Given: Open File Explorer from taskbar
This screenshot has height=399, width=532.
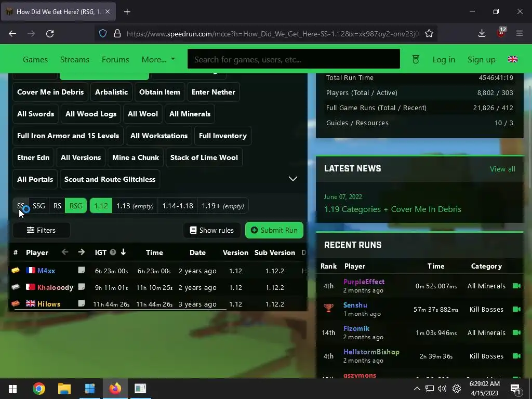Looking at the screenshot, I should 64,389.
